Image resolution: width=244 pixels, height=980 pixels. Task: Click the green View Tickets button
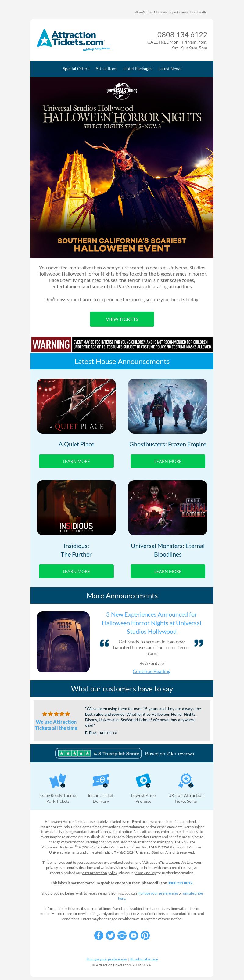pos(122,319)
